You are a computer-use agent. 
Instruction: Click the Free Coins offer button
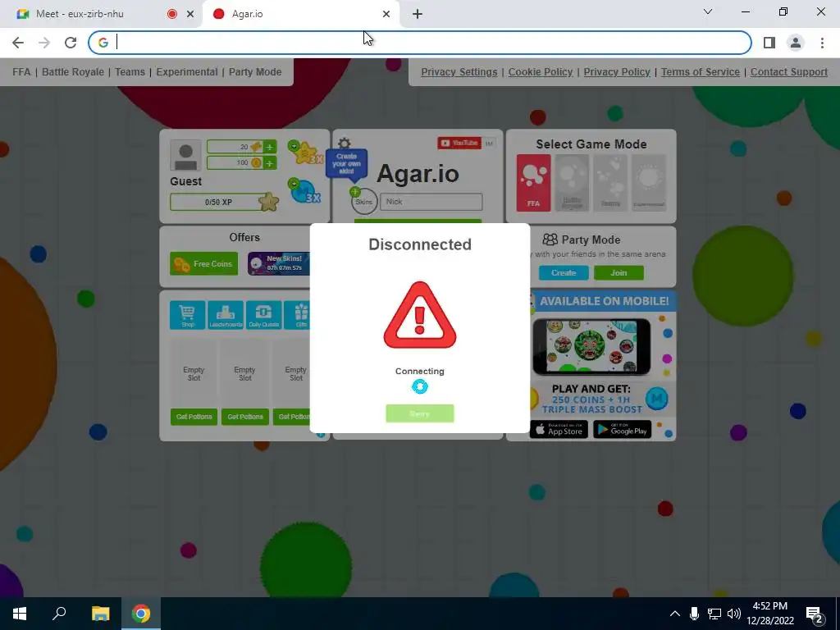click(203, 263)
